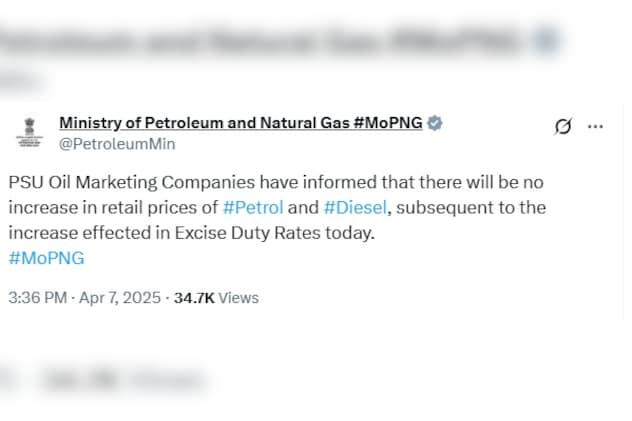Screen dimensions: 632x421
Task: Open the Grok slashed-circle icon
Action: (x=563, y=126)
